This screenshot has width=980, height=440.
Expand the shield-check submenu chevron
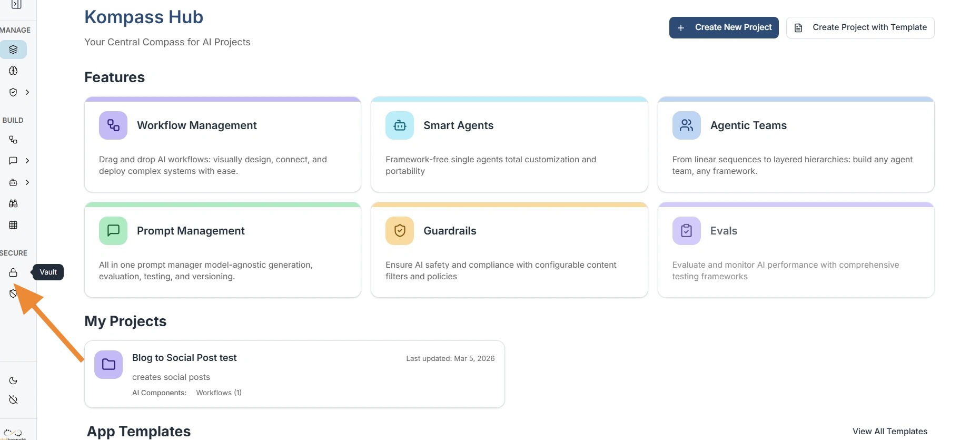click(27, 92)
